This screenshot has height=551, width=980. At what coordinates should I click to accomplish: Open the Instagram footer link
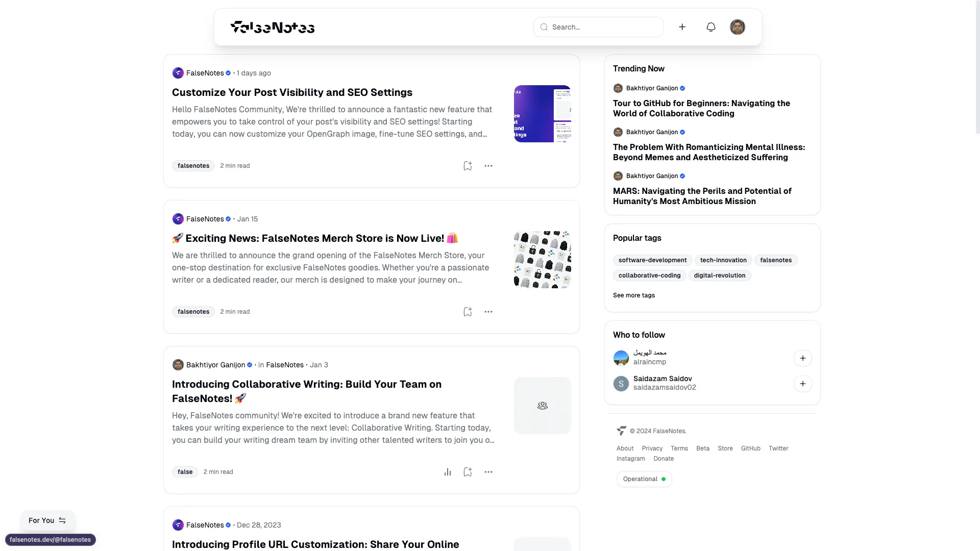click(x=631, y=459)
